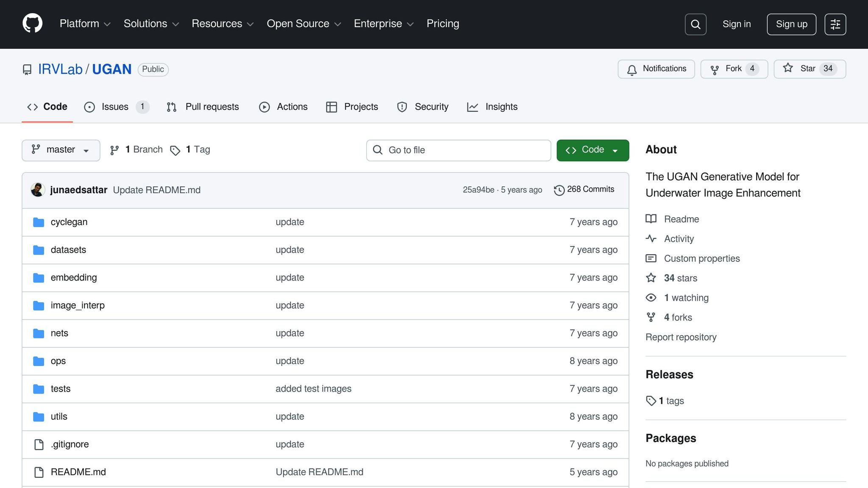This screenshot has height=488, width=868.
Task: Click the GitHub Octocat logo
Action: (32, 24)
